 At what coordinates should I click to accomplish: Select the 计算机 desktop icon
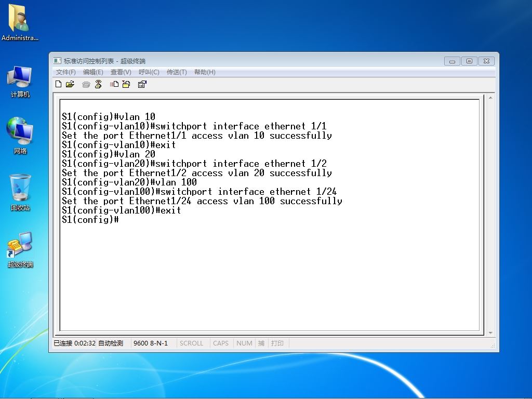point(20,82)
